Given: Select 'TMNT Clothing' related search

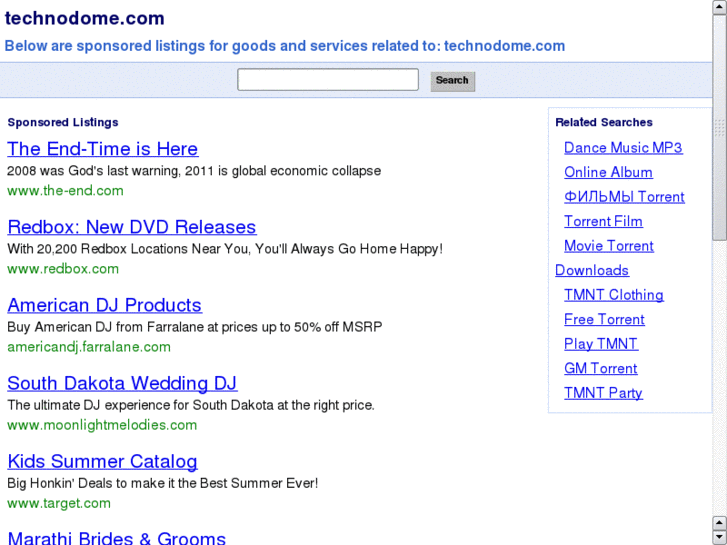Looking at the screenshot, I should [614, 295].
